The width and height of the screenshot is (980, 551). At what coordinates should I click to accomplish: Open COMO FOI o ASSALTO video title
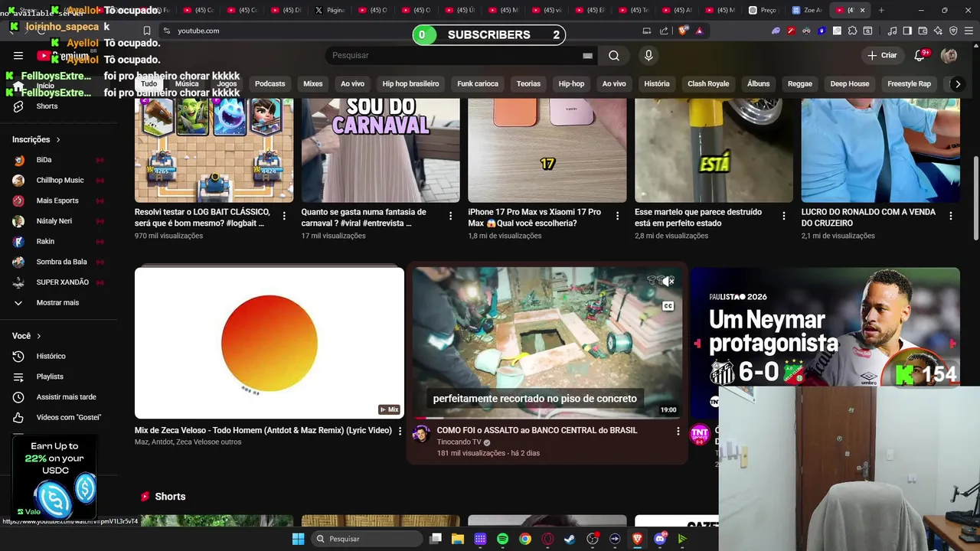(x=537, y=431)
